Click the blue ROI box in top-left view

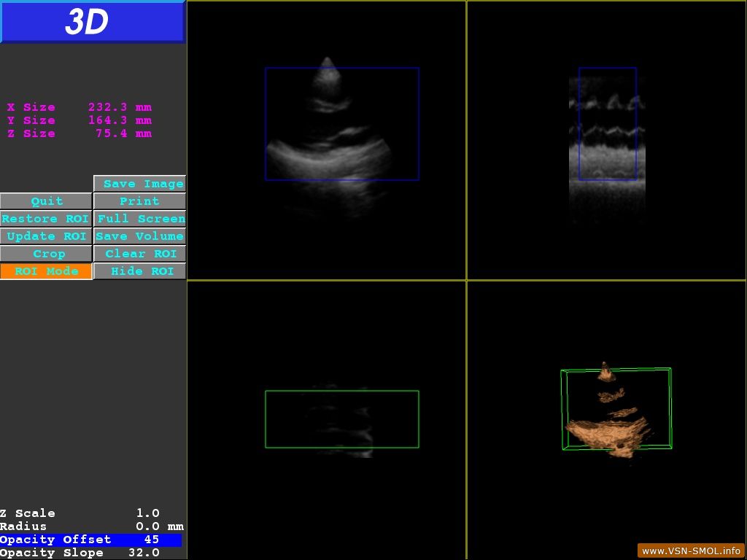(x=342, y=124)
